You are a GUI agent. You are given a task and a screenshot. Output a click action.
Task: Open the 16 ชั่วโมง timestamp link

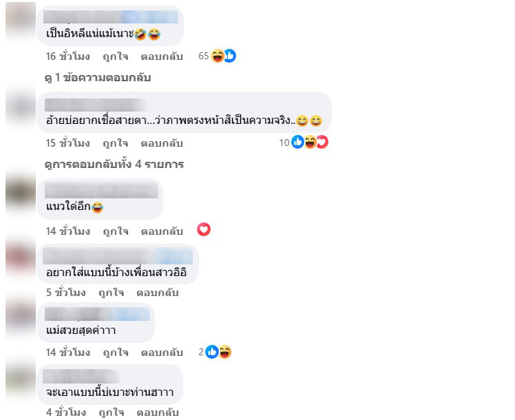click(68, 56)
